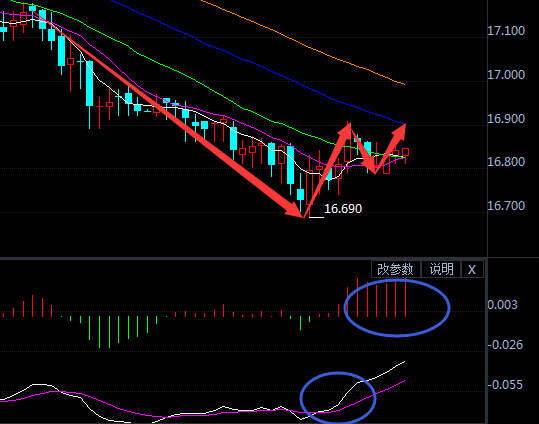
Task: Open the 改参数 indicator parameter button
Action: [x=396, y=269]
